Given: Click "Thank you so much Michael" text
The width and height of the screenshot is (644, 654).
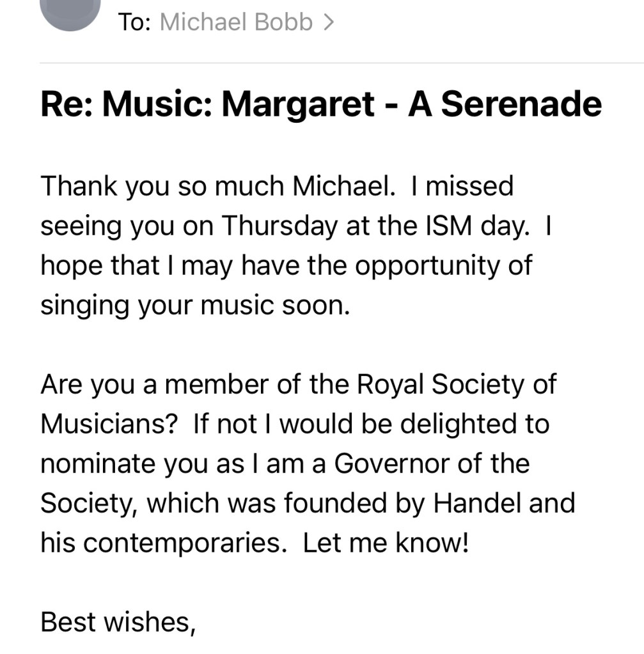Looking at the screenshot, I should [x=224, y=186].
